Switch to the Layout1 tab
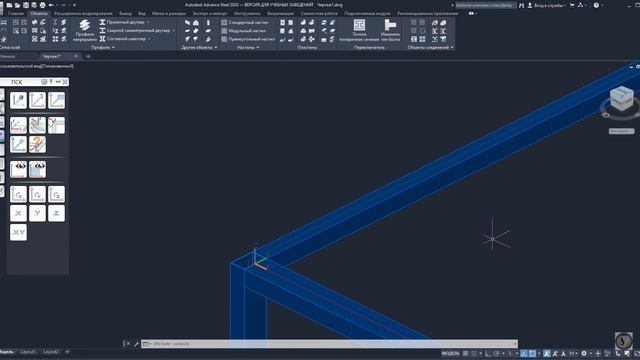The height and width of the screenshot is (360, 640). pyautogui.click(x=28, y=351)
